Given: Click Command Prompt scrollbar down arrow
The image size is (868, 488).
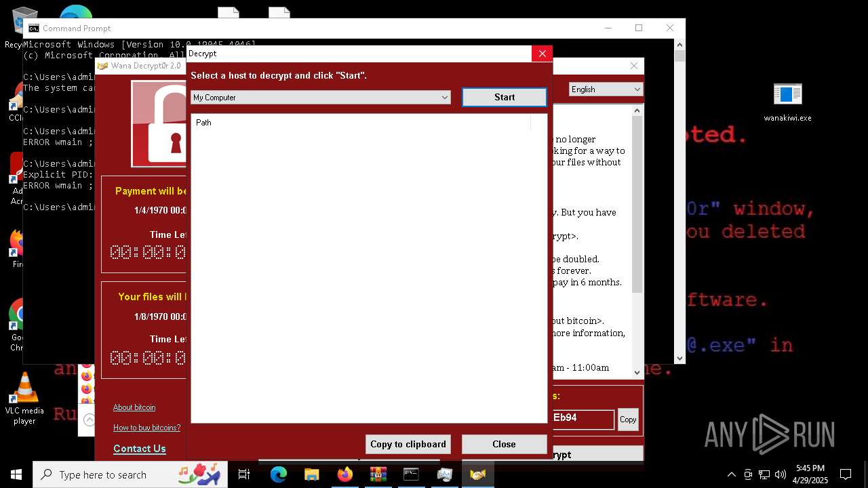Looking at the screenshot, I should pos(679,359).
